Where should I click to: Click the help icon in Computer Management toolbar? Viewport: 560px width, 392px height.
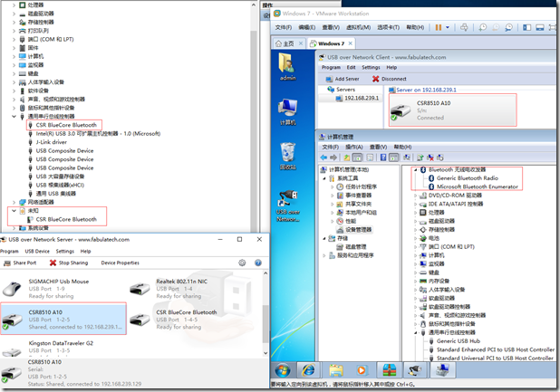coord(383,158)
